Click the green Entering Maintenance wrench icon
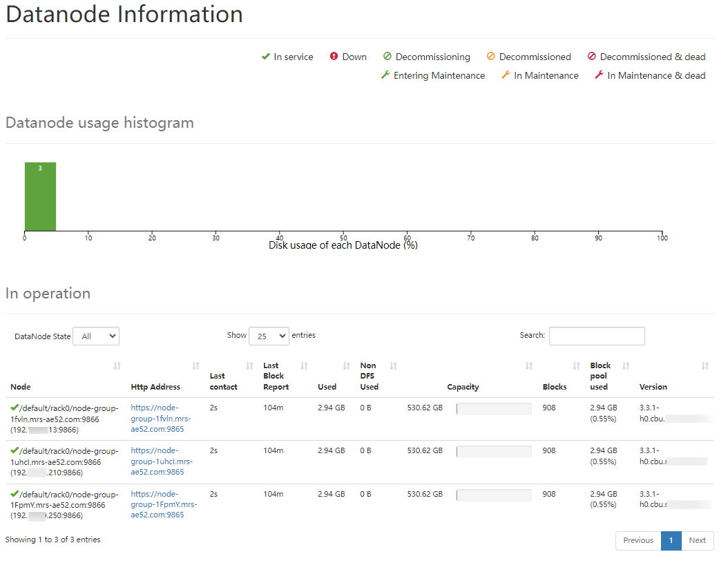The width and height of the screenshot is (728, 572). (x=385, y=75)
